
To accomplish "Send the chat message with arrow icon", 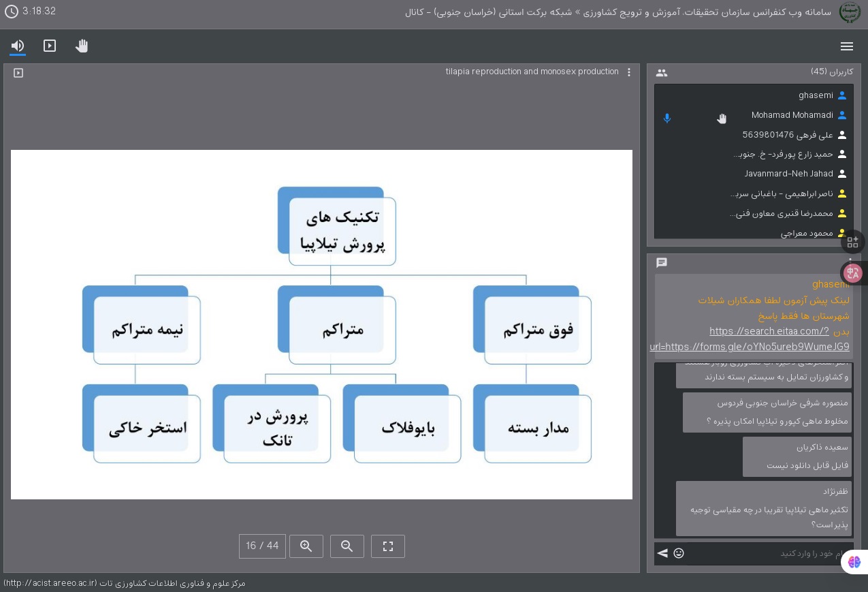I will point(662,553).
